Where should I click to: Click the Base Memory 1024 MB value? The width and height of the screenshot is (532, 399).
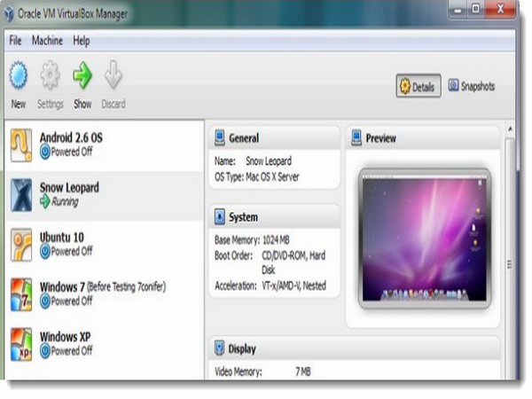coord(276,240)
